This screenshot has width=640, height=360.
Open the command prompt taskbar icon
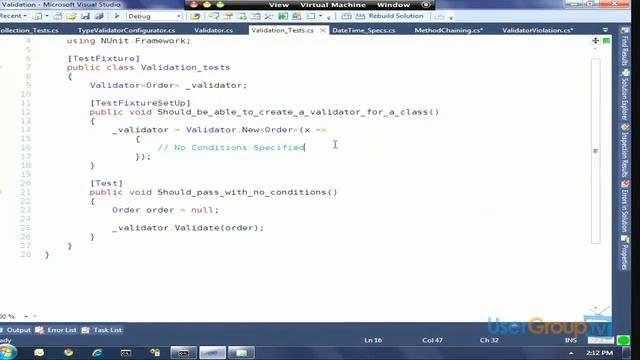click(x=126, y=353)
